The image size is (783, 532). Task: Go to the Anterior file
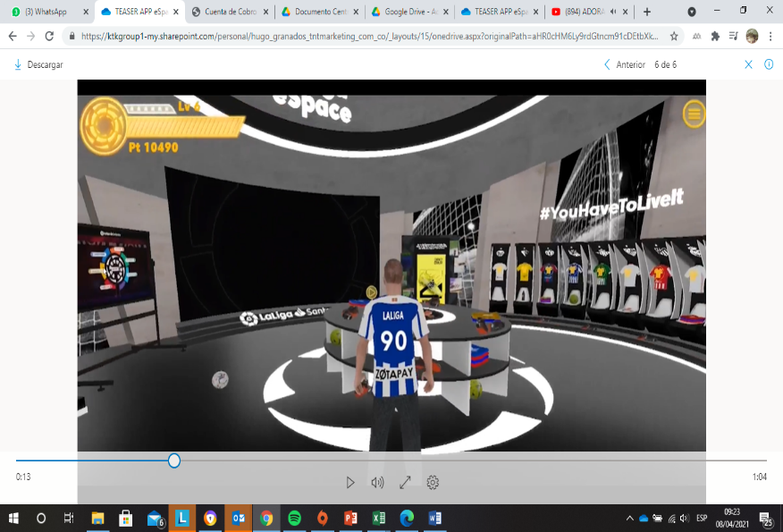[x=624, y=64]
